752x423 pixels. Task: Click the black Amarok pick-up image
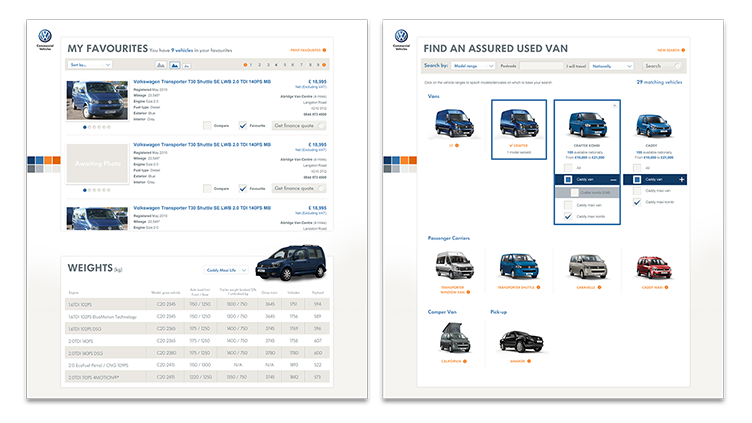521,341
